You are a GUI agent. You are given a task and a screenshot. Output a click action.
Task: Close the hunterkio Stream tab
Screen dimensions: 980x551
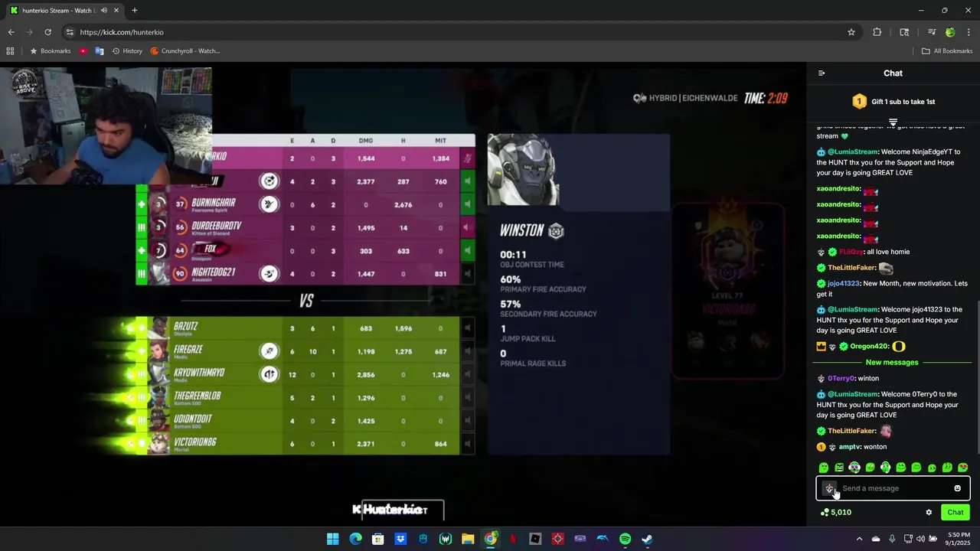pyautogui.click(x=117, y=11)
